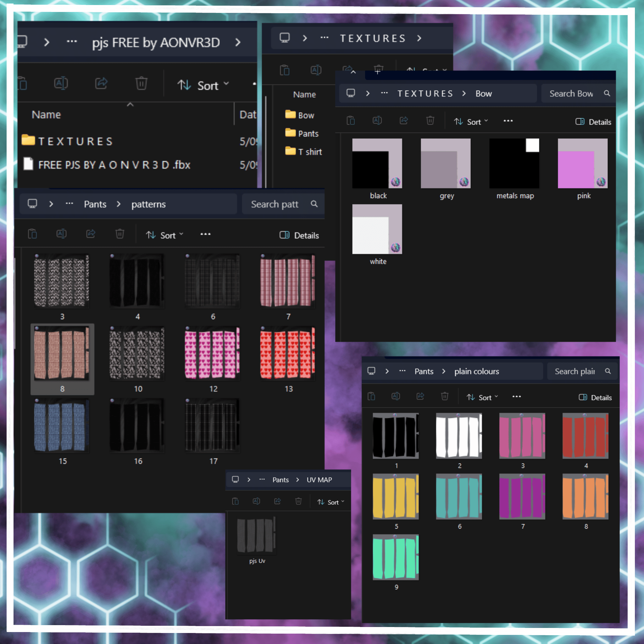The width and height of the screenshot is (644, 644).
Task: Click TEXTURES breadcrumb in Bow window
Action: pos(425,94)
